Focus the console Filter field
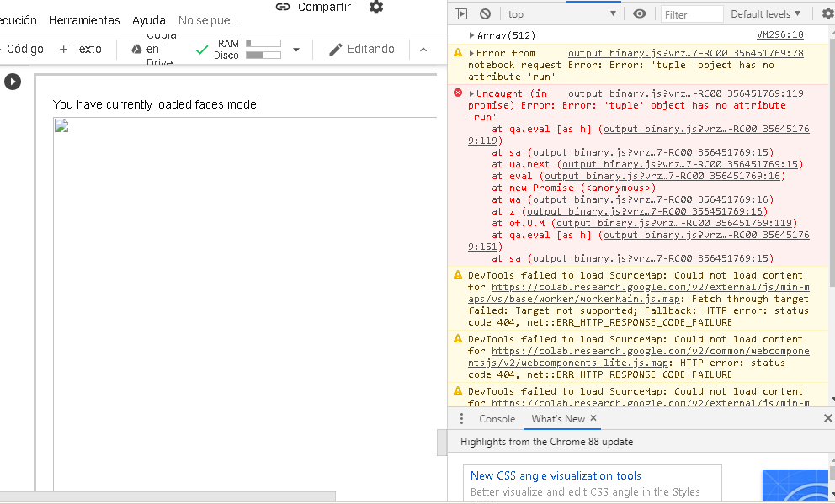This screenshot has height=504, width=835. click(x=692, y=14)
